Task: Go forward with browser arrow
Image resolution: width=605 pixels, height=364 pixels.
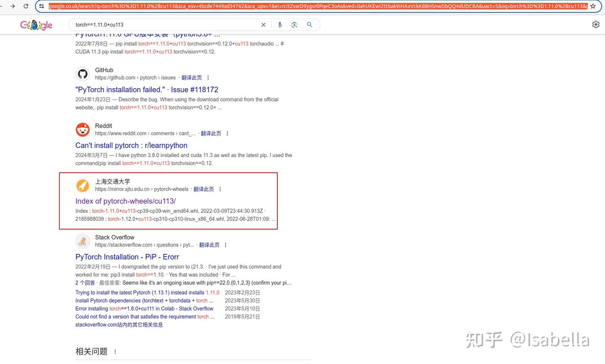Action: coord(13,6)
